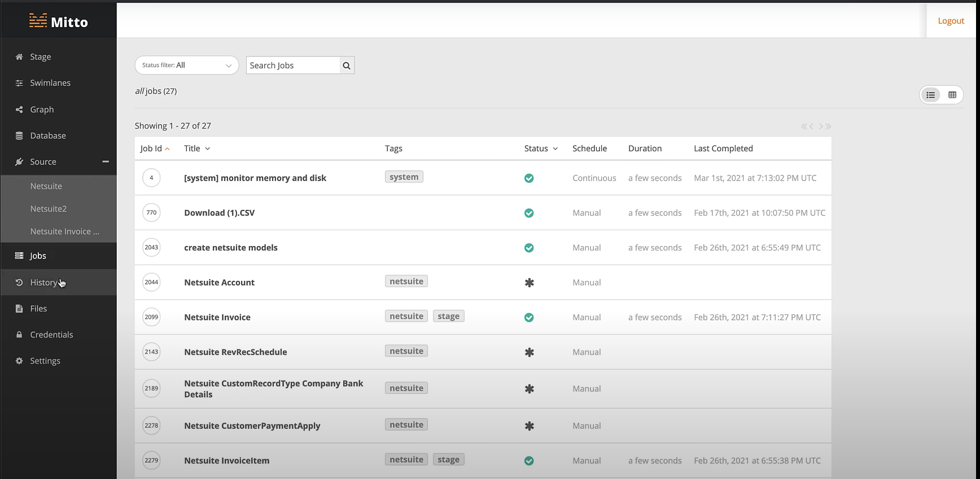
Task: Click asterisk status icon for Netsuite RevRecSchedule
Action: point(530,352)
